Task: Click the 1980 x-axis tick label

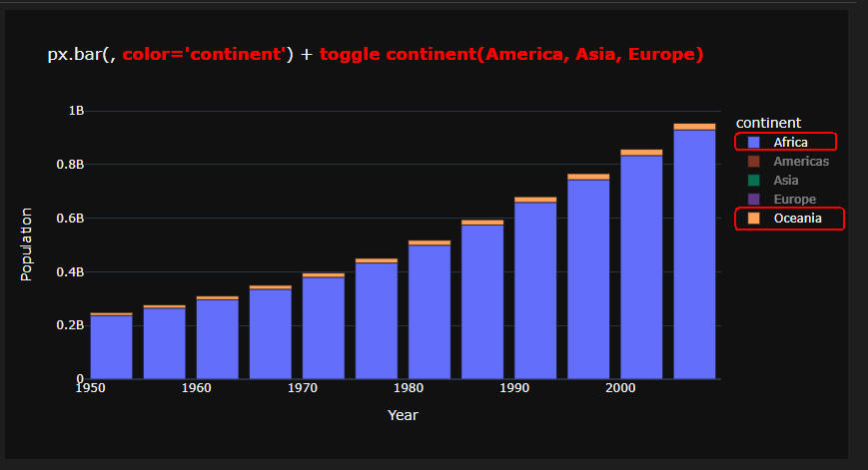Action: point(409,388)
